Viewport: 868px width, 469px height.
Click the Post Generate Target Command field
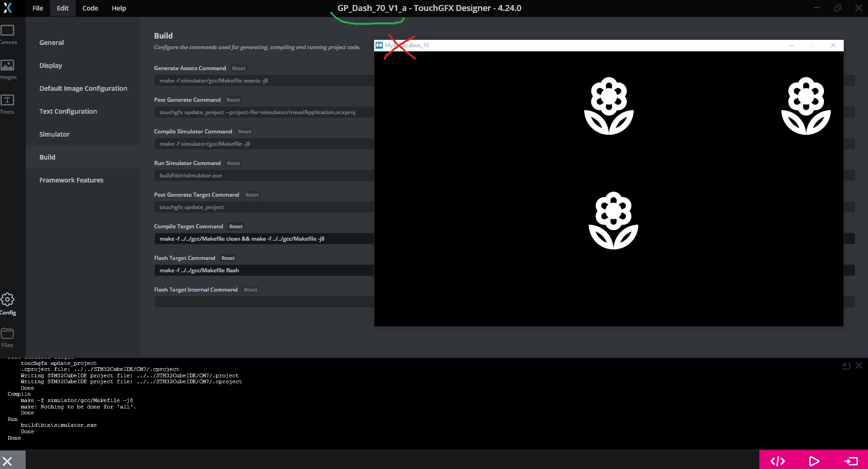tap(264, 207)
